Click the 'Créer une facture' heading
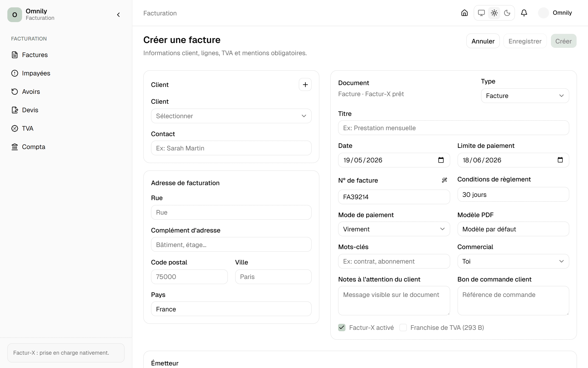The width and height of the screenshot is (588, 368). tap(182, 40)
